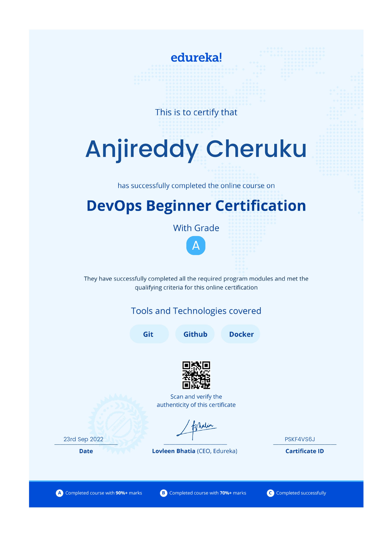
Task: Click 'Completed course with 70%+ marks'
Action: (208, 493)
